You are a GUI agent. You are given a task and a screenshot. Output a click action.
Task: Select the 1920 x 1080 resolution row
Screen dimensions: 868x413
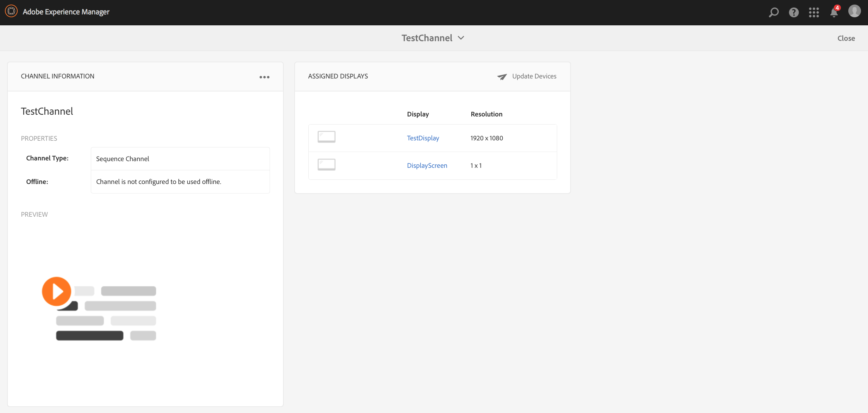486,138
